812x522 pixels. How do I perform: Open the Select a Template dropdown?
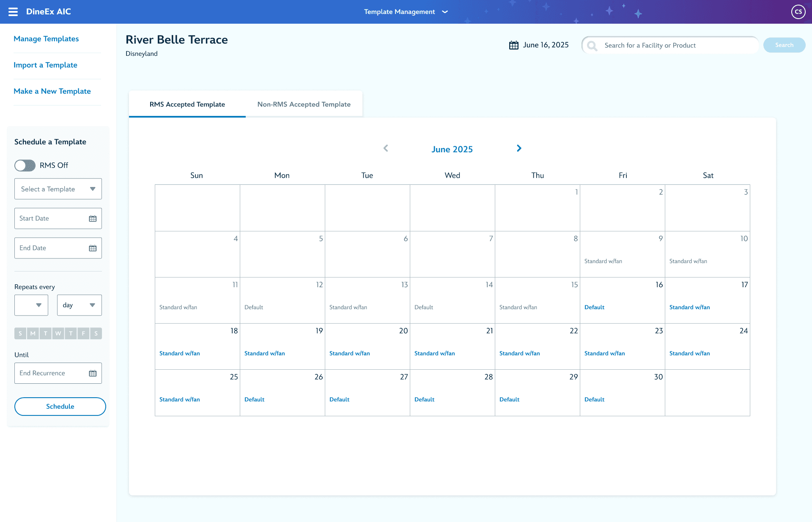[x=58, y=189]
